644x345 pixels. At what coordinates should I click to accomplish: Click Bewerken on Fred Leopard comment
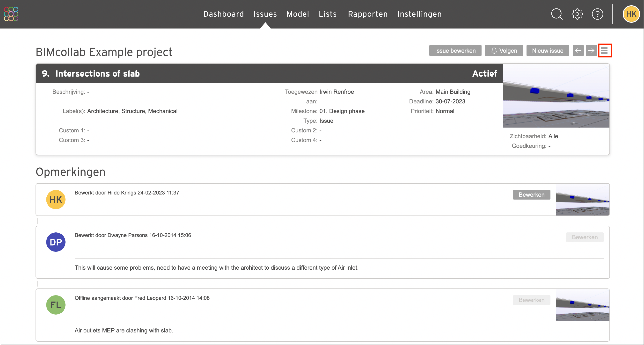pos(532,300)
